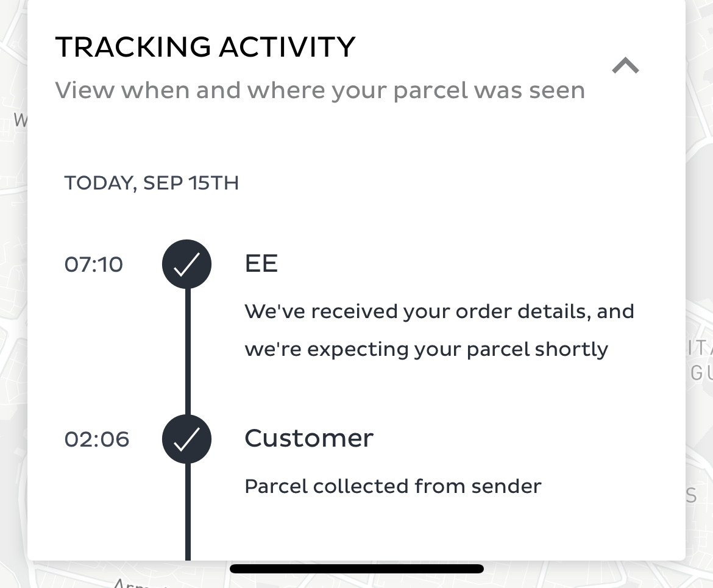This screenshot has width=713, height=588.
Task: Select the TODAY, SEP 15TH date header
Action: point(151,183)
